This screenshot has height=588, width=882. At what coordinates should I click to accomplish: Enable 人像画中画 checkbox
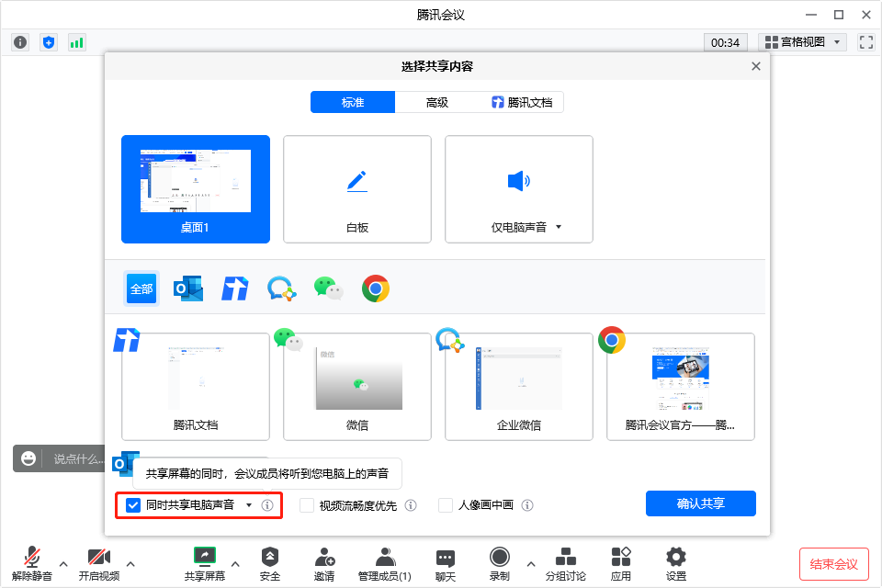click(446, 505)
